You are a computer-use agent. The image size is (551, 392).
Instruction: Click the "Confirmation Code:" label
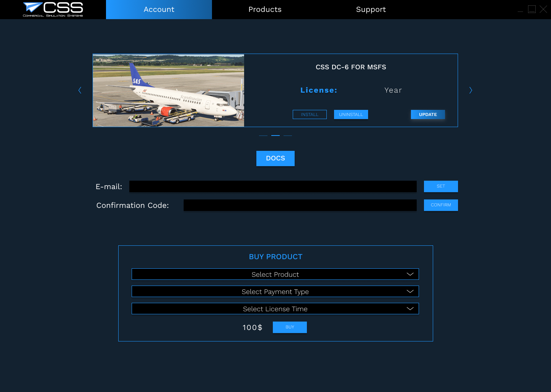point(132,205)
